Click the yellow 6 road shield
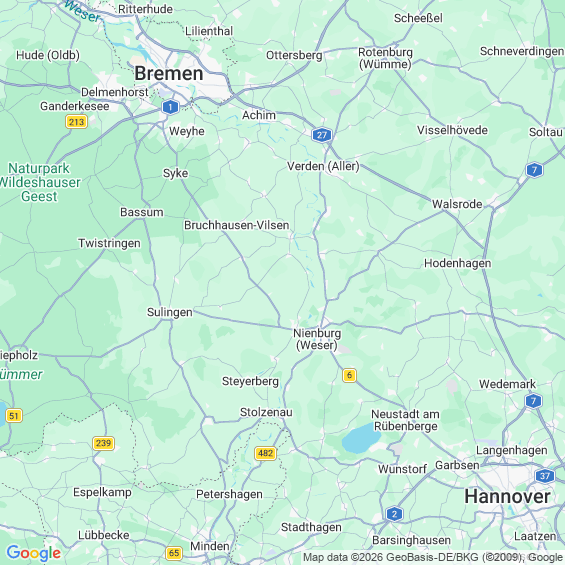 [x=349, y=375]
